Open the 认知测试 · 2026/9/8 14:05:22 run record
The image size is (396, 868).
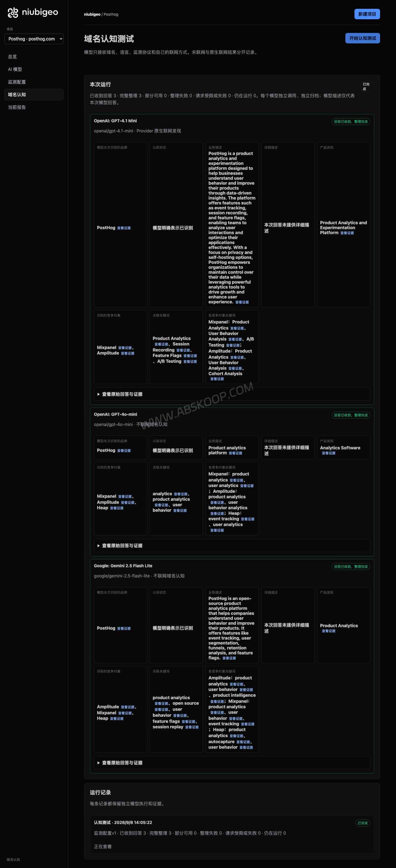click(232, 834)
